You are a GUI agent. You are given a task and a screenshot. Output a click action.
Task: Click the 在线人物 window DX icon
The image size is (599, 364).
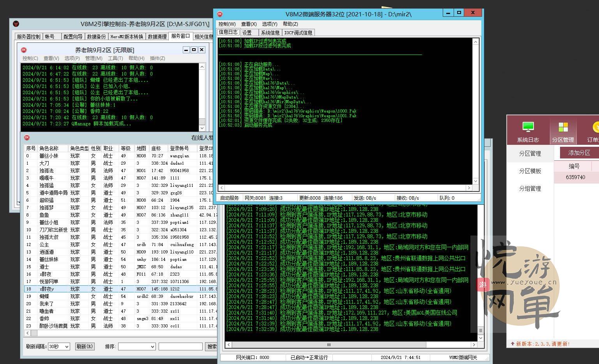pos(27,137)
